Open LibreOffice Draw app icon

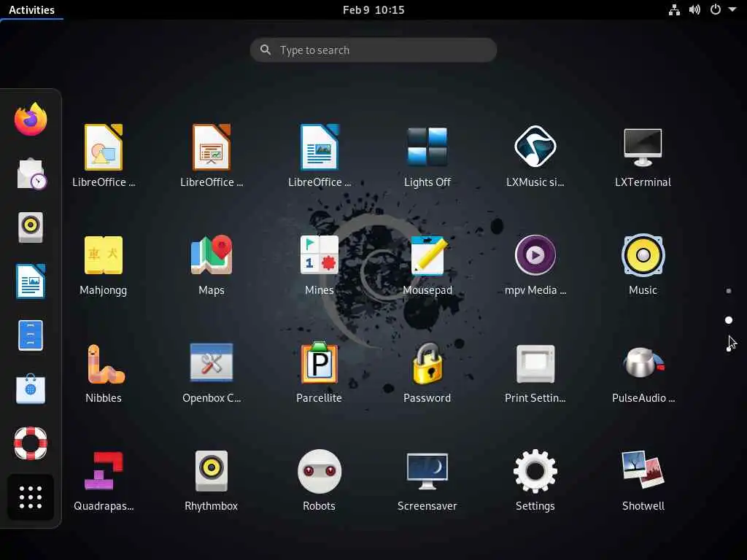click(x=104, y=147)
